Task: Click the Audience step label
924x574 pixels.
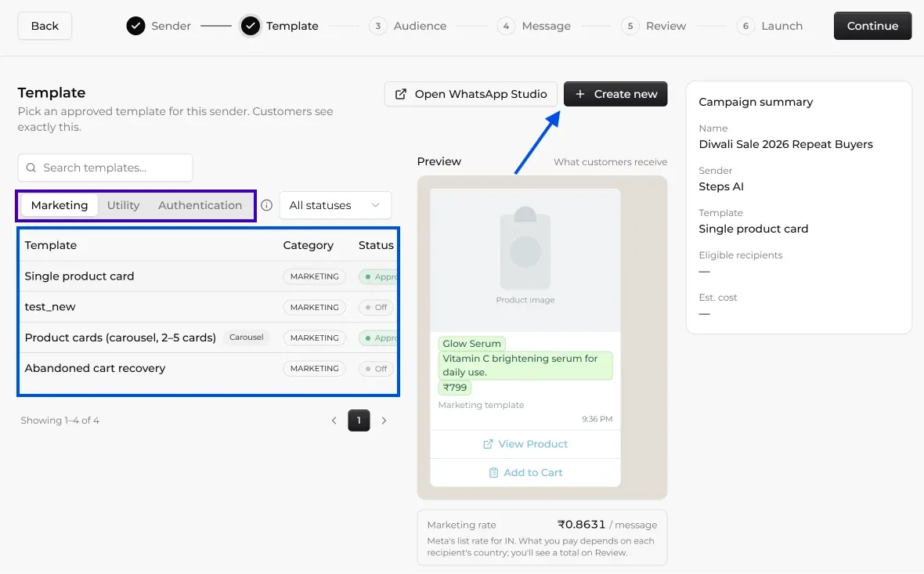Action: [x=420, y=26]
